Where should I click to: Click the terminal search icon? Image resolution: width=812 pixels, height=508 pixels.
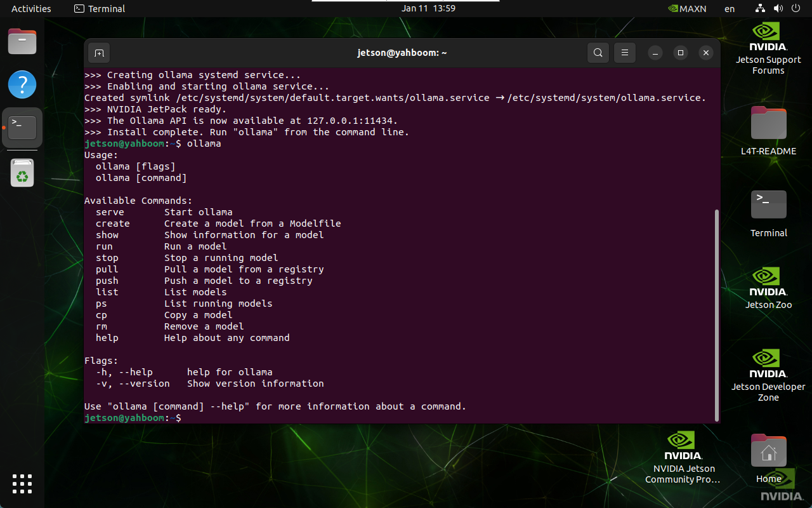tap(598, 53)
